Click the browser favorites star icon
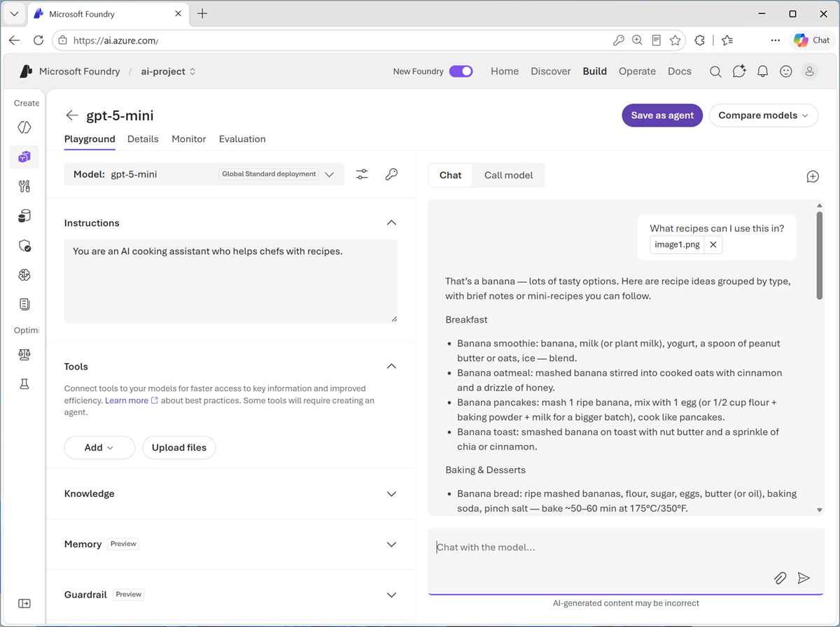This screenshot has height=627, width=840. tap(675, 41)
